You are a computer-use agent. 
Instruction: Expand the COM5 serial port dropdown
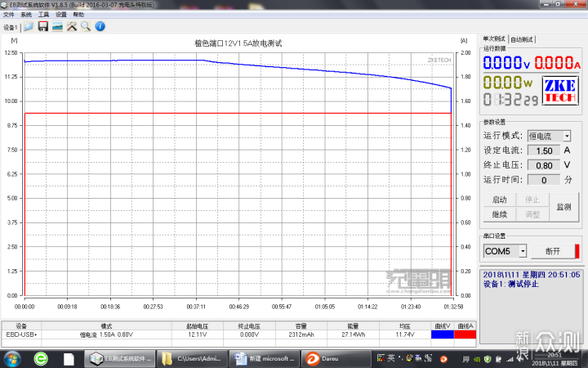point(506,251)
